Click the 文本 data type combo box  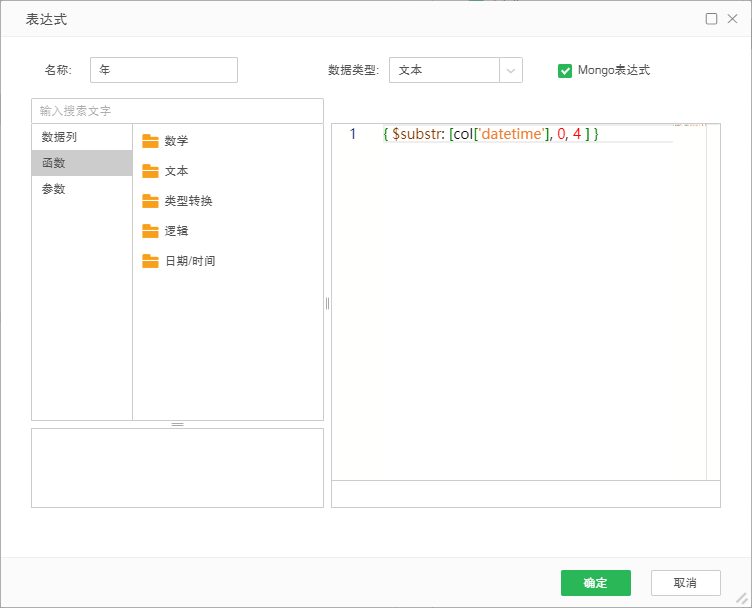point(444,70)
